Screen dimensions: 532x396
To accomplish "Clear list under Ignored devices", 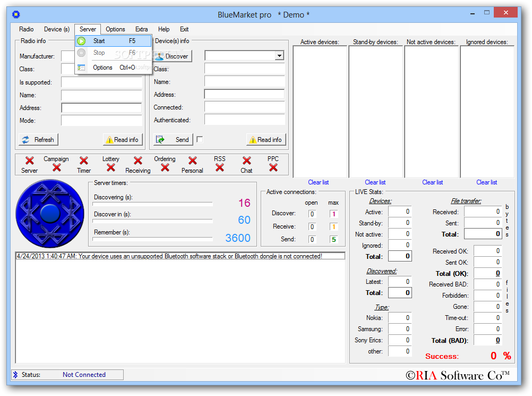I will (486, 182).
